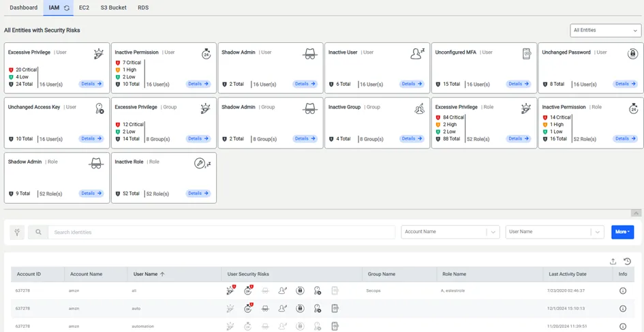Click sleeping key icon on Inactive Role card
The width and height of the screenshot is (644, 332).
pyautogui.click(x=202, y=164)
